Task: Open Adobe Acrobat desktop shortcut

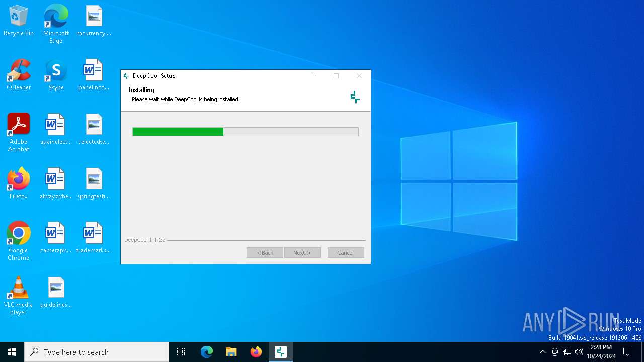Action: [19, 133]
